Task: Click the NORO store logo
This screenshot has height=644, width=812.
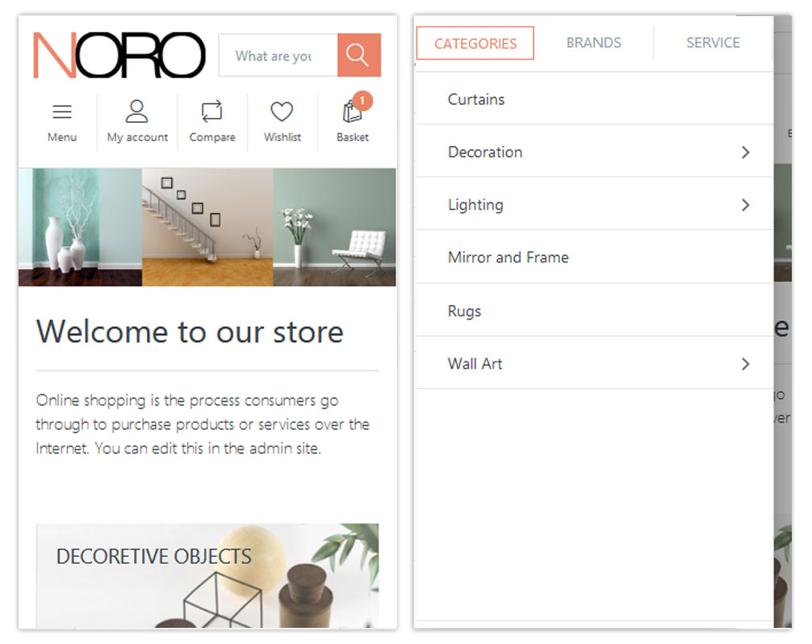Action: tap(119, 55)
